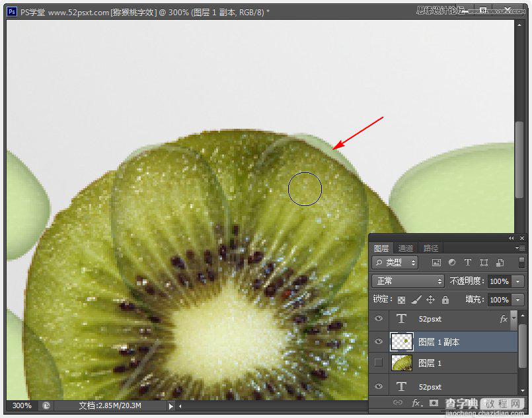
Task: Open status bar info menu arrow
Action: pyautogui.click(x=171, y=406)
